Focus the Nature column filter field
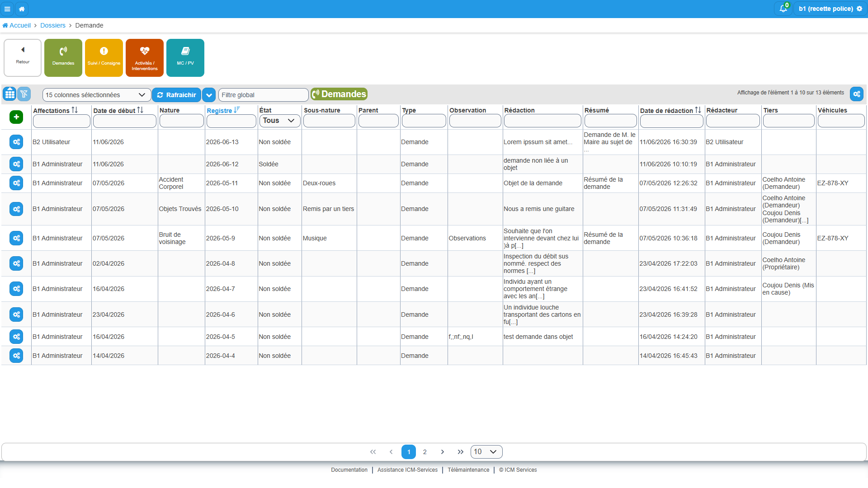The height and width of the screenshot is (488, 868). point(181,121)
